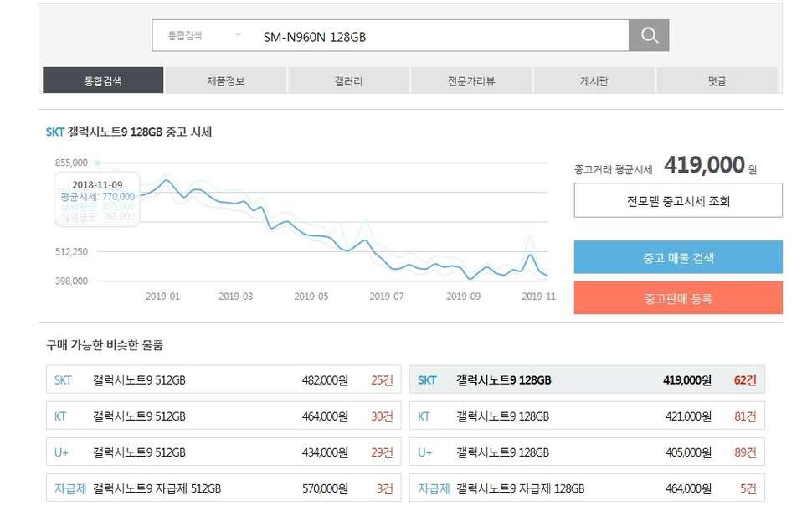The width and height of the screenshot is (812, 511).
Task: Click 2019-03 label on chart axis
Action: [x=235, y=297]
